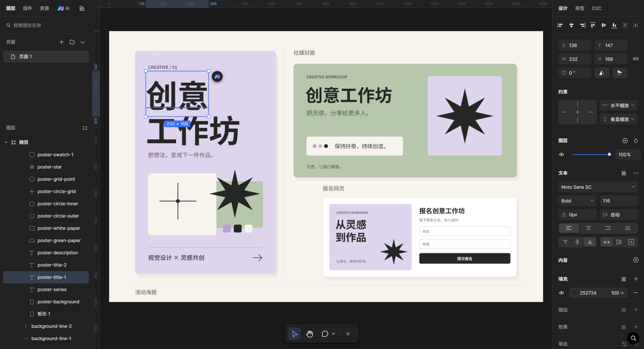Click the flip horizontal icon
Screen dimensions: 644x349
tap(602, 73)
